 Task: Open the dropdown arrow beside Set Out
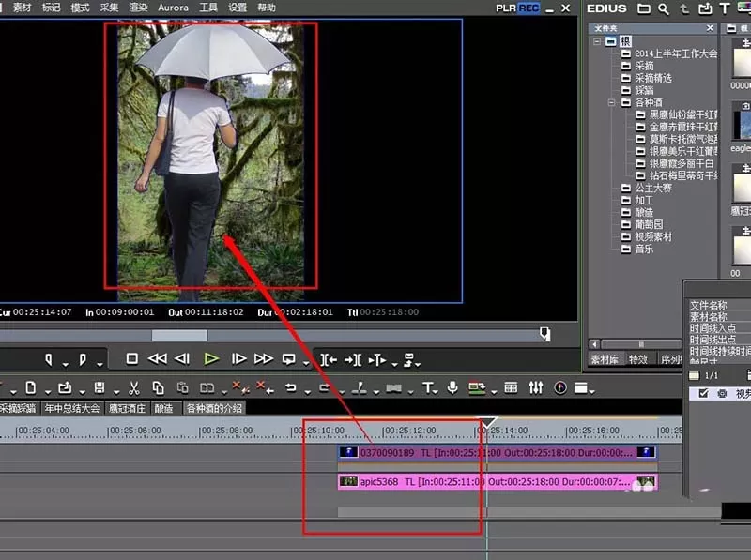100,365
